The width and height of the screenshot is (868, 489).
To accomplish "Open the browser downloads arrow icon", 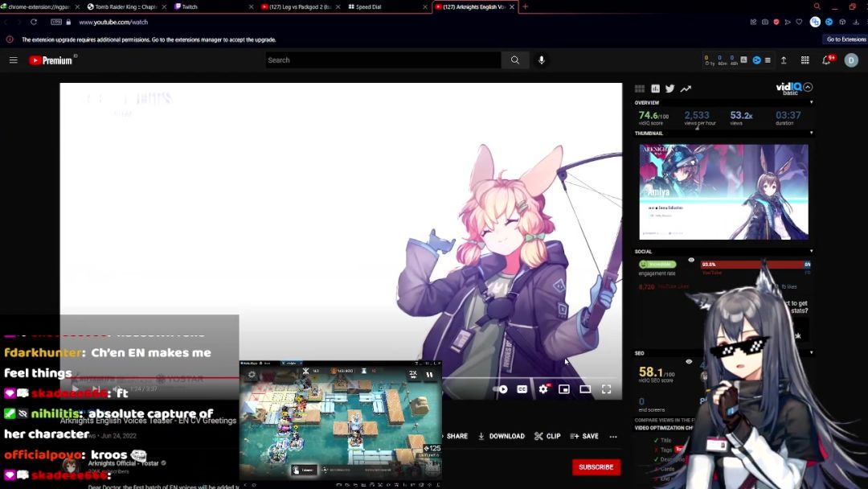I will pyautogui.click(x=856, y=23).
